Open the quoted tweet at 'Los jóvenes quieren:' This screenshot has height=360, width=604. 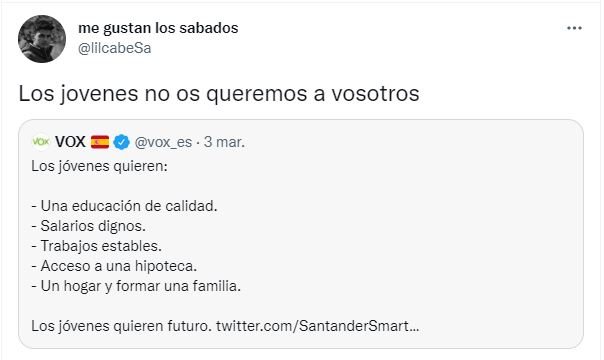(x=99, y=166)
